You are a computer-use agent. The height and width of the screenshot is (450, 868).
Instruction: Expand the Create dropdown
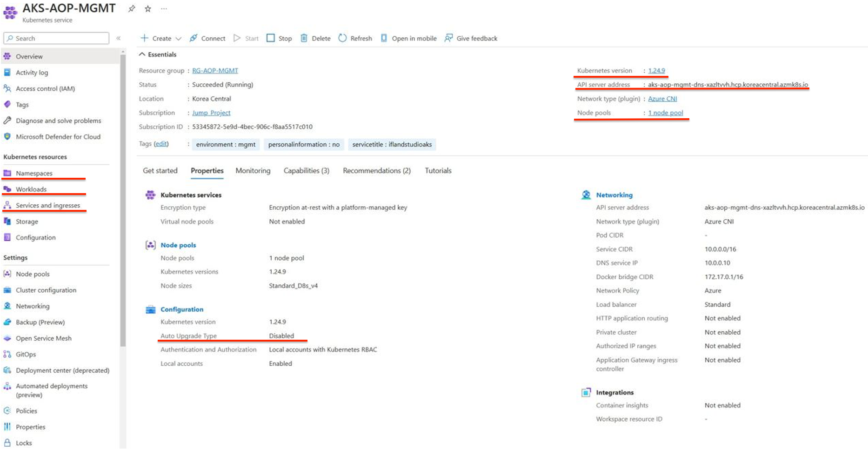(161, 38)
